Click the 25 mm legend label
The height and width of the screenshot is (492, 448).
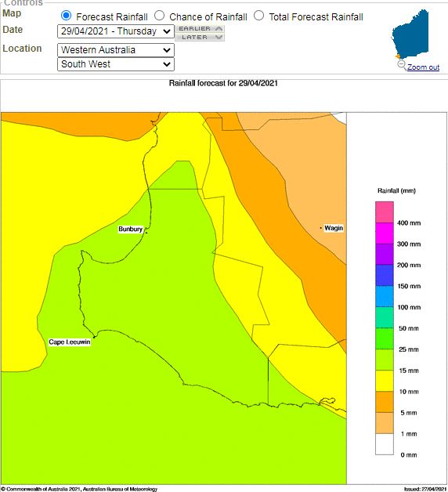pos(409,349)
